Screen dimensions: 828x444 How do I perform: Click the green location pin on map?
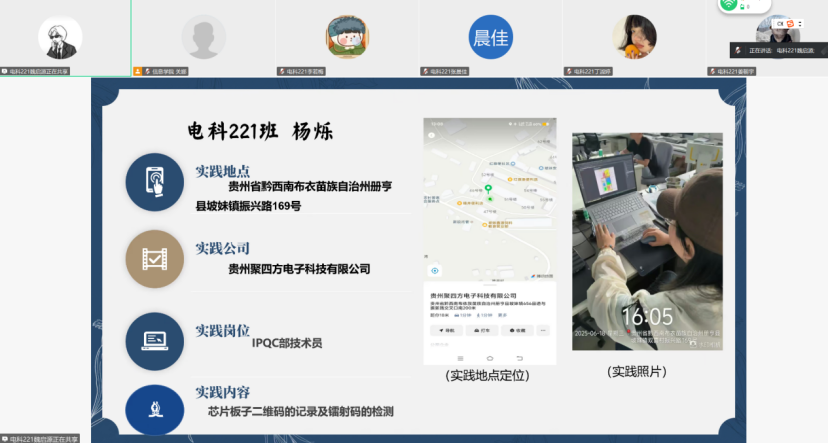pyautogui.click(x=488, y=189)
